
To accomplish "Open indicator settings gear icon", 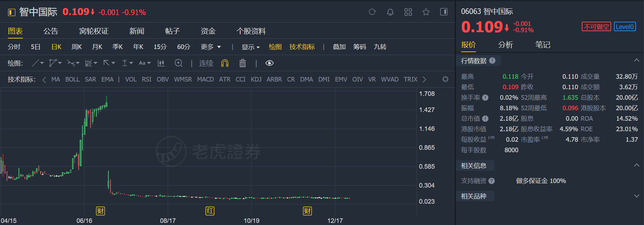I will tap(445, 79).
